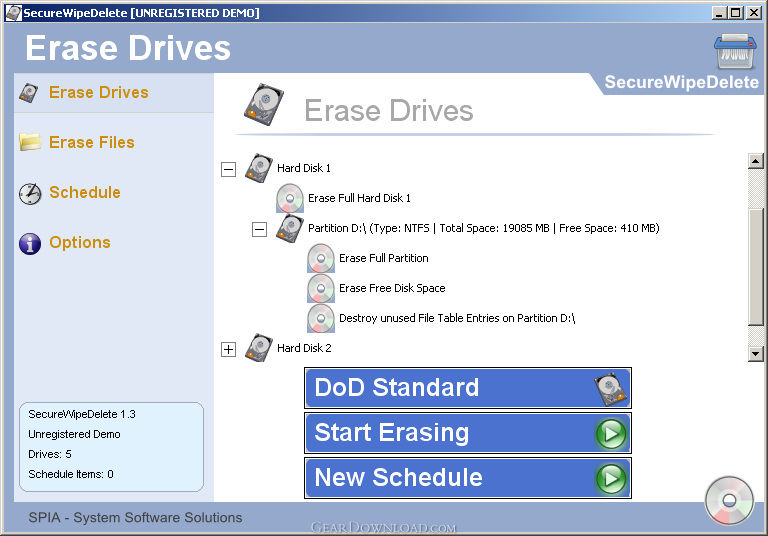768x536 pixels.
Task: Select the Erase Free Disk Space text
Action: [x=392, y=288]
